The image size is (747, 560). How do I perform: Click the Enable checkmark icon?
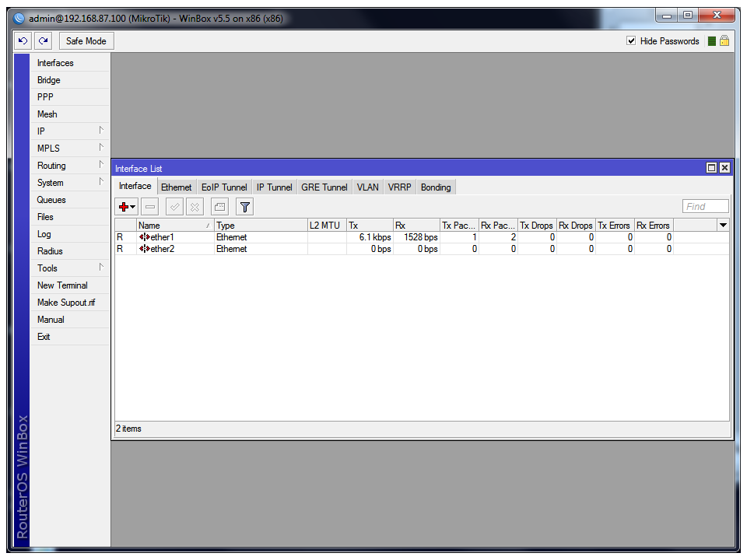[175, 207]
